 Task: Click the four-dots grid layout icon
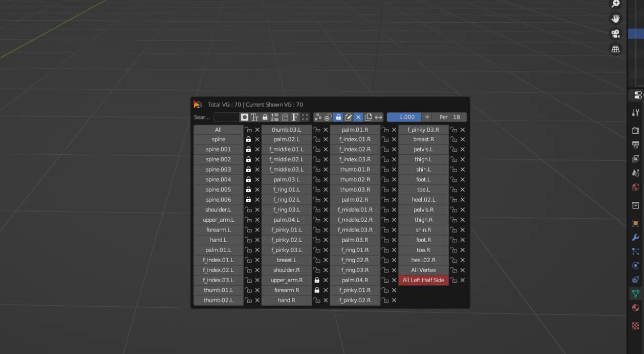[x=305, y=117]
